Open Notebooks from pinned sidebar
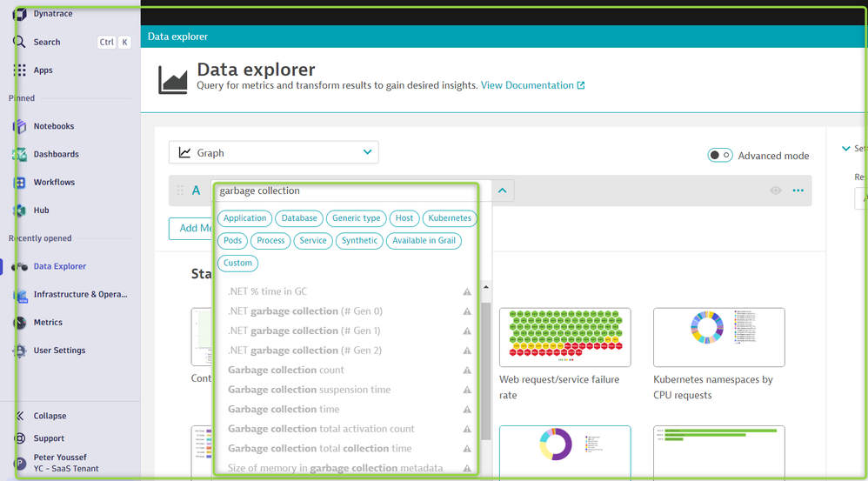868x481 pixels. click(19, 126)
